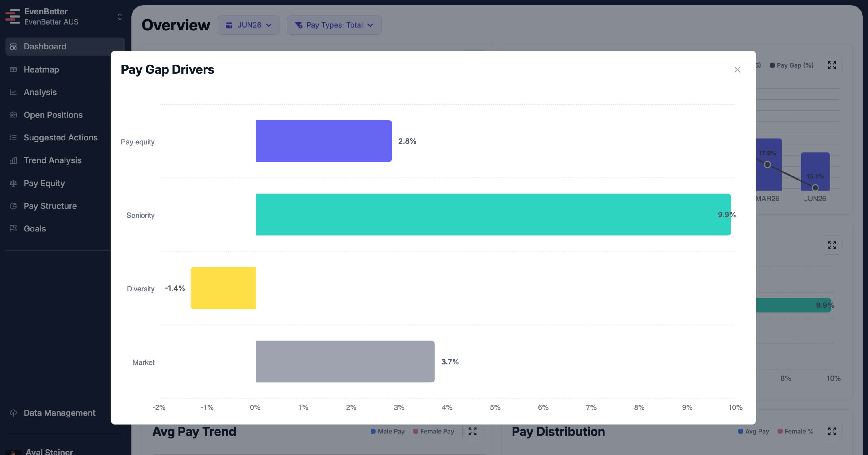This screenshot has width=868, height=455.
Task: Click the yellow Diversity -1.4% bar
Action: [x=223, y=288]
